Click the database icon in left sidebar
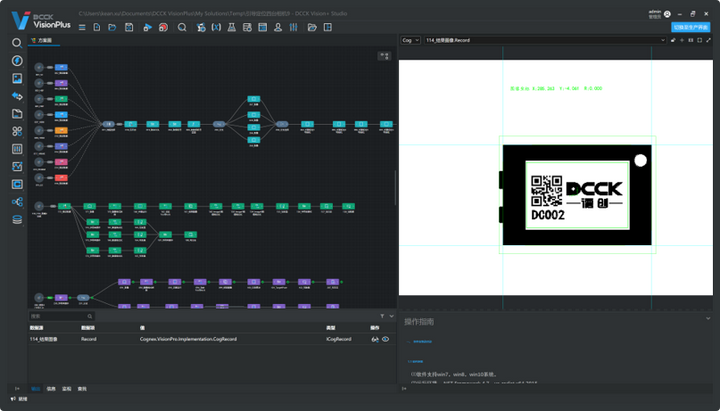 (x=17, y=219)
